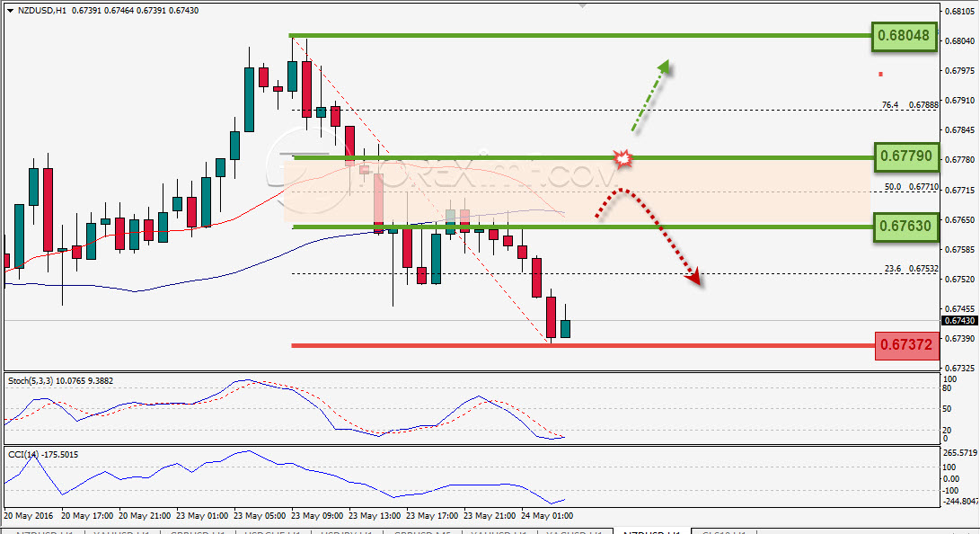Click price scale value "0.67325"

pyautogui.click(x=959, y=368)
